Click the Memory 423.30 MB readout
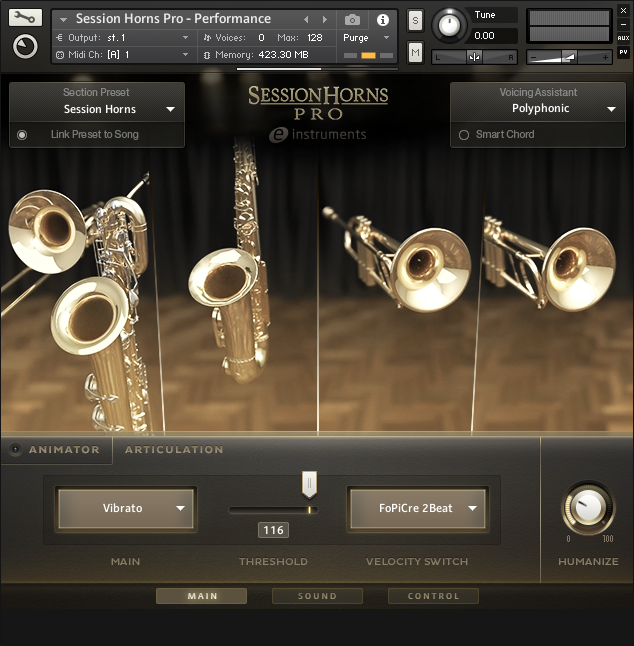Image resolution: width=634 pixels, height=646 pixels. (x=283, y=55)
